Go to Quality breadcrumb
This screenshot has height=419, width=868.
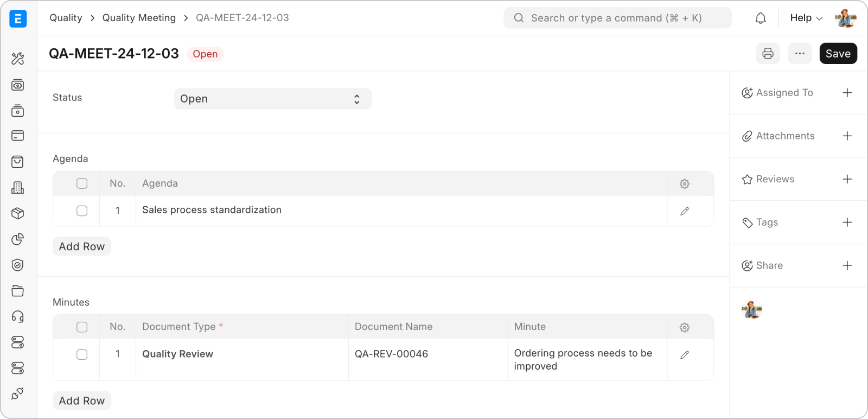click(66, 18)
